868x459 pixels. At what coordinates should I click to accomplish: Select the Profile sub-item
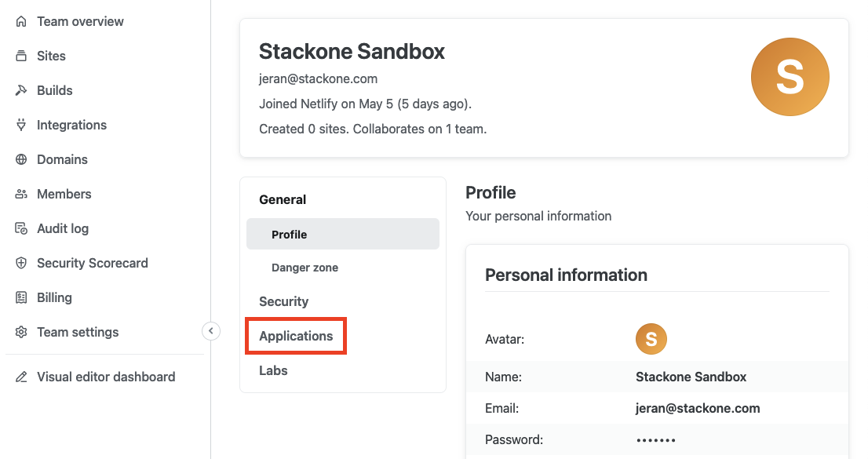tap(289, 235)
